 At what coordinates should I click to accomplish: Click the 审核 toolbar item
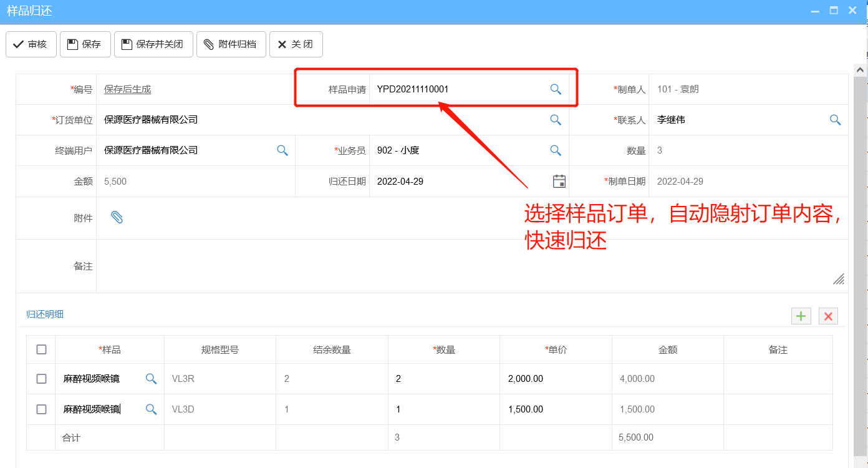point(31,44)
